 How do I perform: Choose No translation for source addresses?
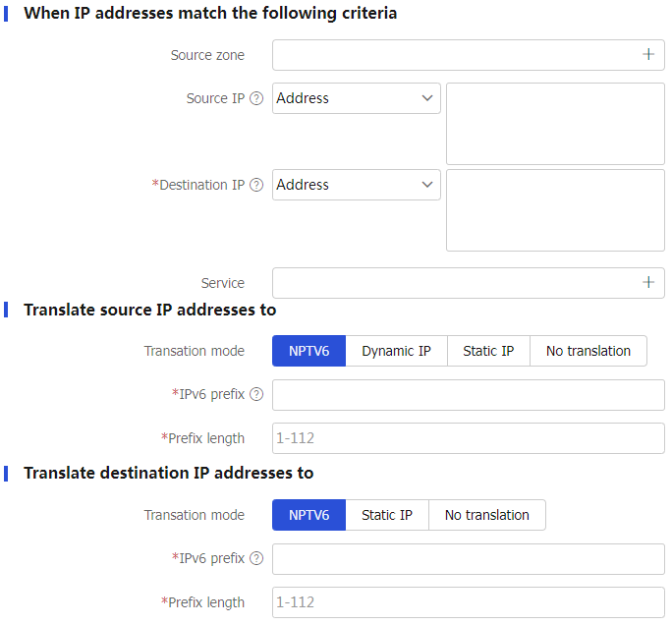pos(588,351)
